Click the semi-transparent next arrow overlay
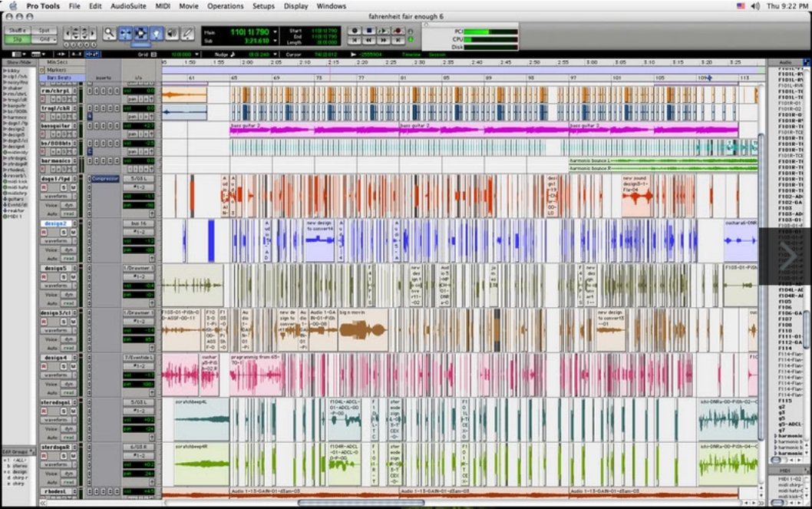812x509 pixels. click(785, 256)
